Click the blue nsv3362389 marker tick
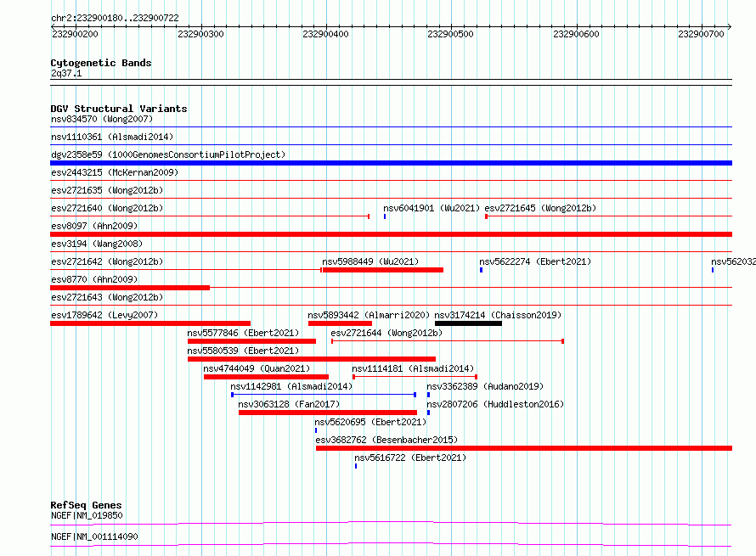 (x=428, y=395)
